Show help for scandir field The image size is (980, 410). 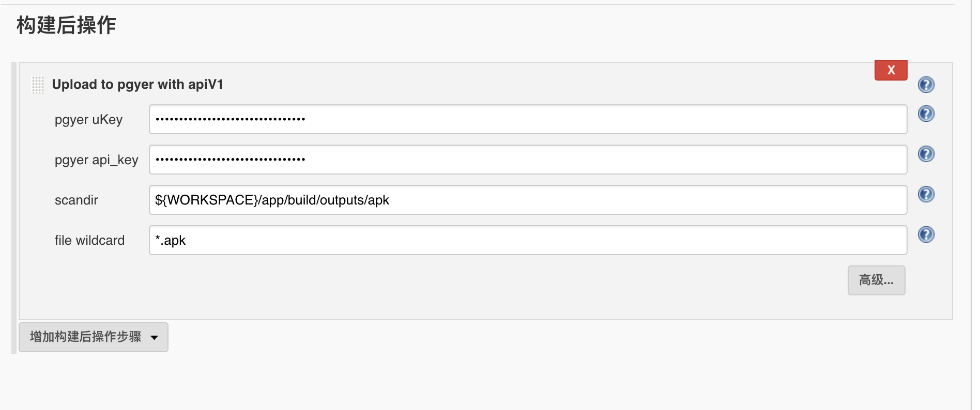tap(926, 194)
